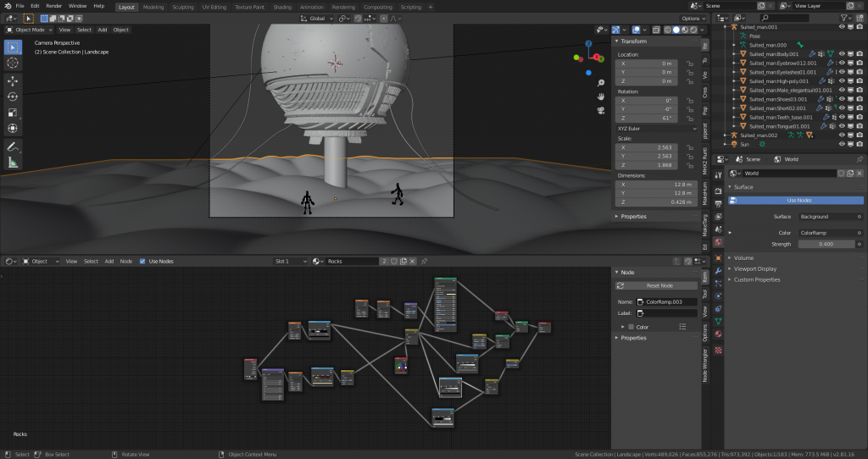Open the XYZ Euler rotation mode dropdown
The height and width of the screenshot is (459, 868).
657,128
